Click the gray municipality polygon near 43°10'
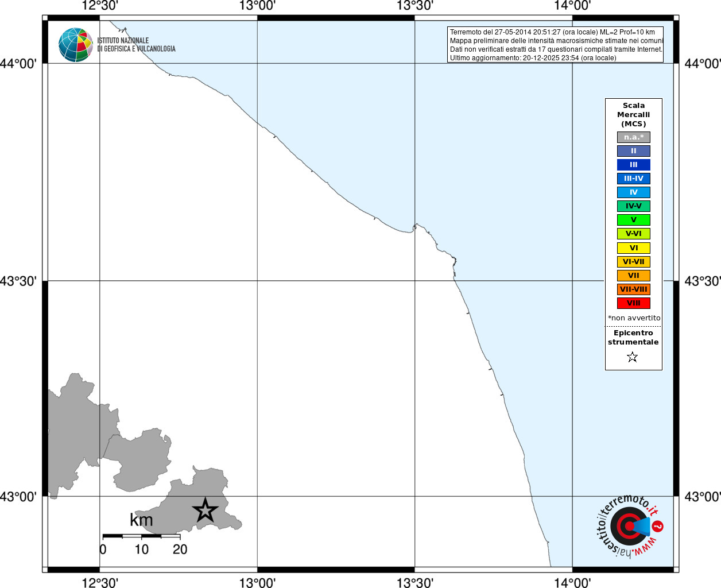 (x=139, y=459)
